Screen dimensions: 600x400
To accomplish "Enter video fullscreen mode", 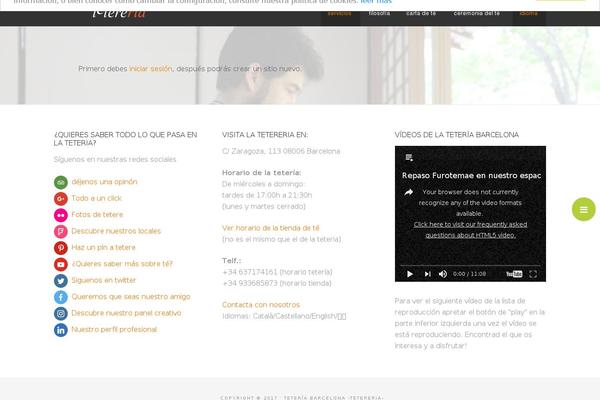I will click(x=533, y=274).
